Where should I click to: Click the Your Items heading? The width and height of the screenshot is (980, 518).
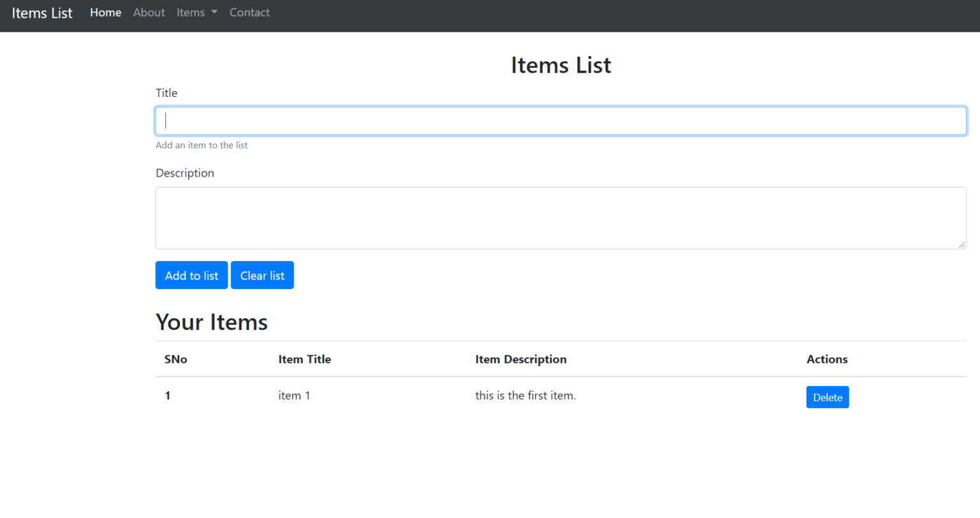click(211, 322)
